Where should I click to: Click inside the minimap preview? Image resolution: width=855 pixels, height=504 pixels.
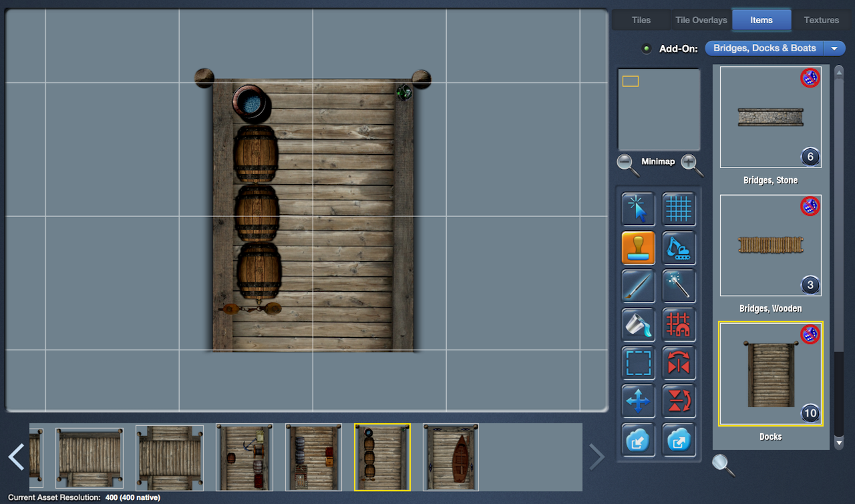click(659, 109)
